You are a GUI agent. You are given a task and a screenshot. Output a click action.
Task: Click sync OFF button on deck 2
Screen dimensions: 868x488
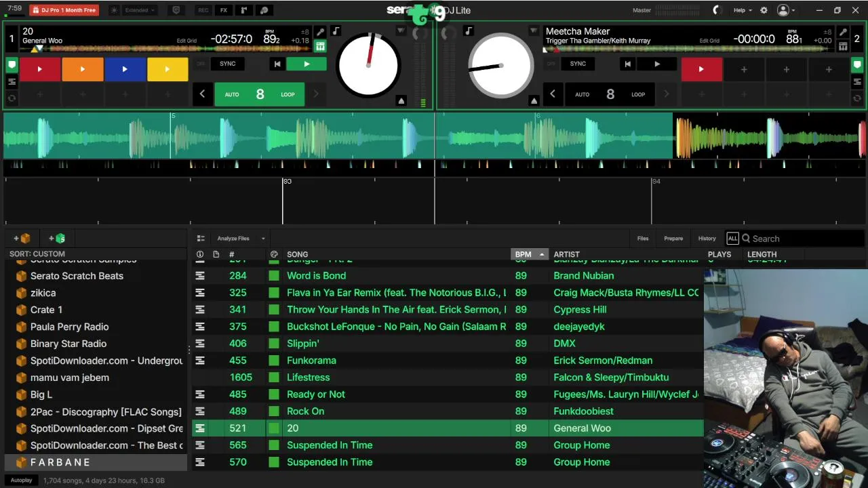551,64
